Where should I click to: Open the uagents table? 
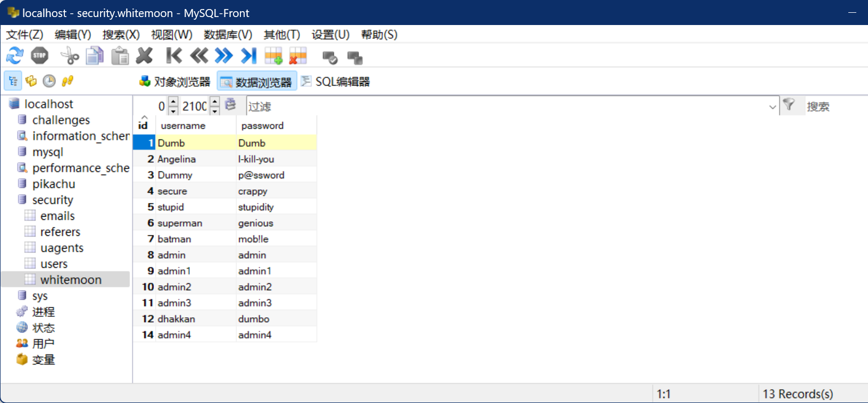click(54, 248)
